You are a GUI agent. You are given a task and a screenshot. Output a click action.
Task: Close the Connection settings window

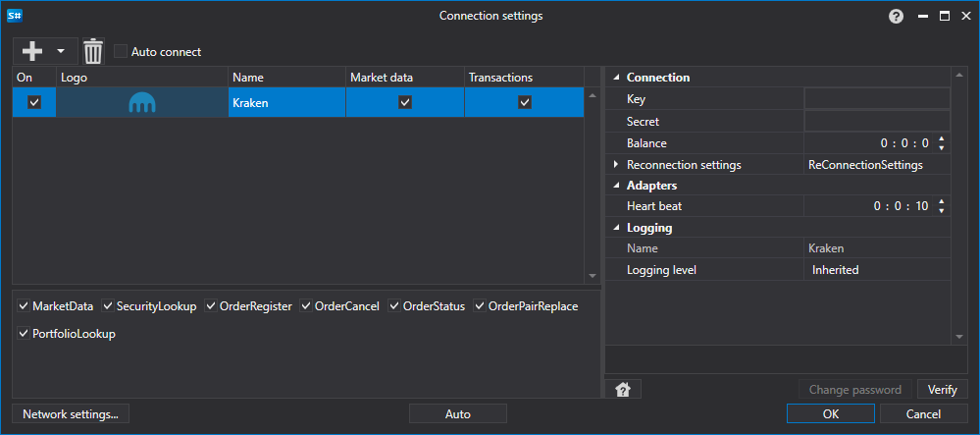(x=965, y=17)
